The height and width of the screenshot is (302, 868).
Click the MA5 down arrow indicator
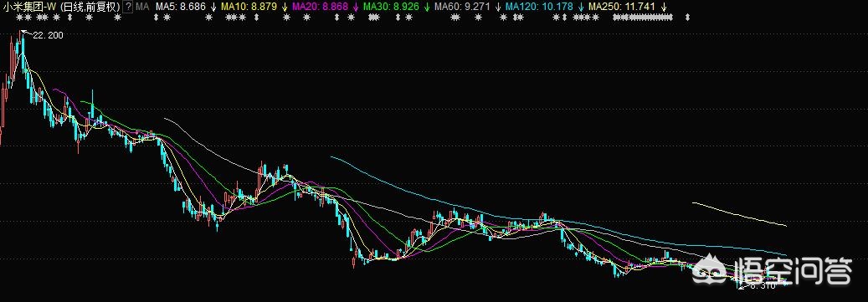pos(213,8)
